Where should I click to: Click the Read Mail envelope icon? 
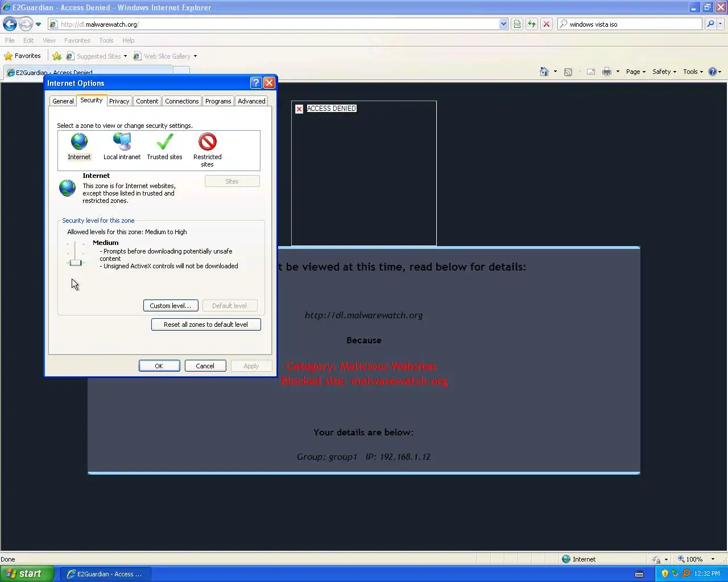[x=591, y=72]
